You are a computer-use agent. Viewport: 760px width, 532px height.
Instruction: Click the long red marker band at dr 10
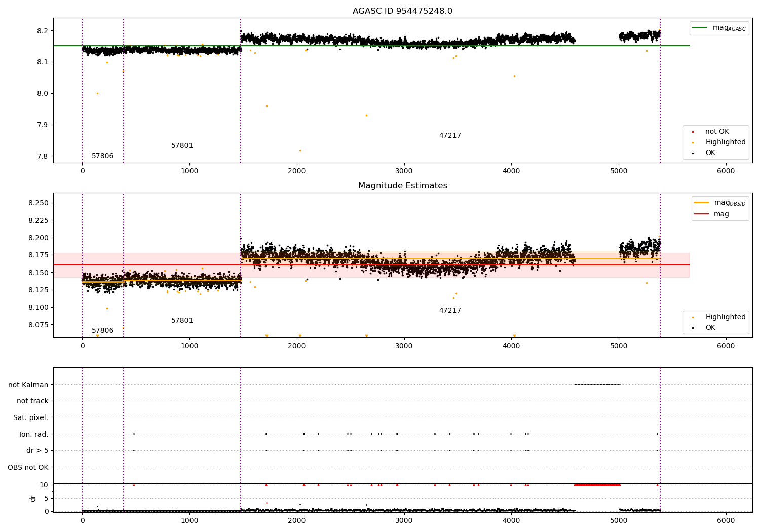[x=597, y=485]
